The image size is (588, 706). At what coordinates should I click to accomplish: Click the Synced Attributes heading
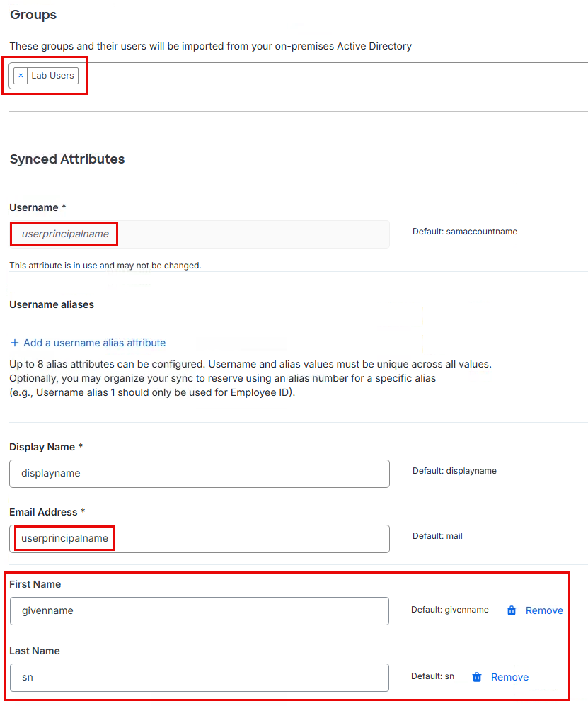point(67,159)
